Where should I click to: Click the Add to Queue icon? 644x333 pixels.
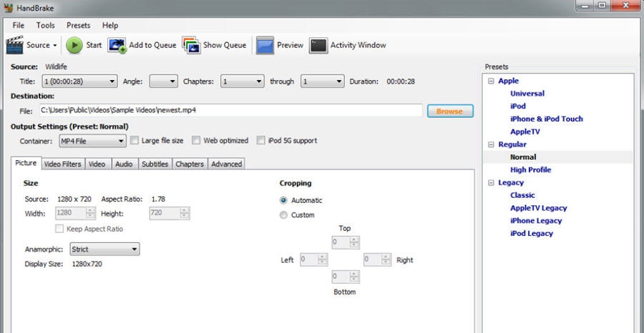pos(117,45)
